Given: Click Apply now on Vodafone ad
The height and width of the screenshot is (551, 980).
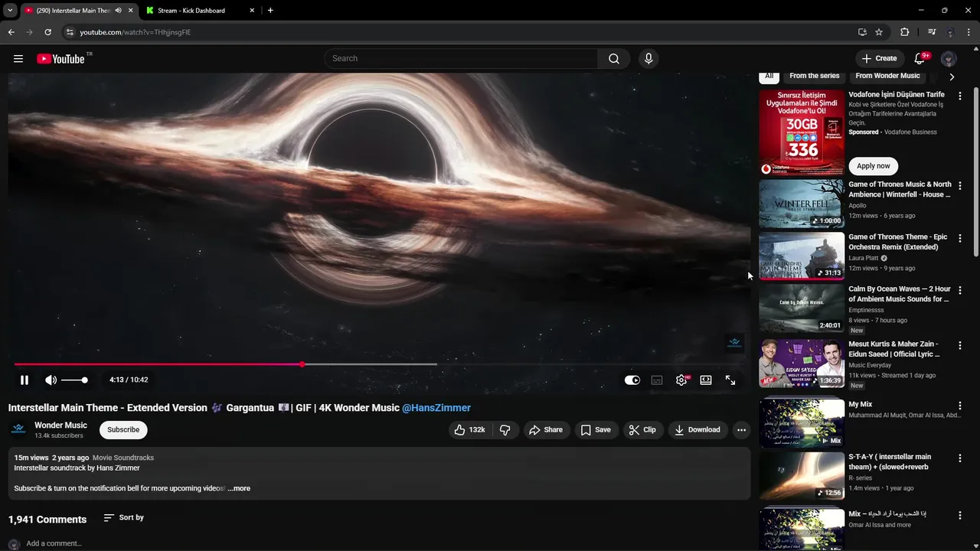Looking at the screenshot, I should [874, 166].
